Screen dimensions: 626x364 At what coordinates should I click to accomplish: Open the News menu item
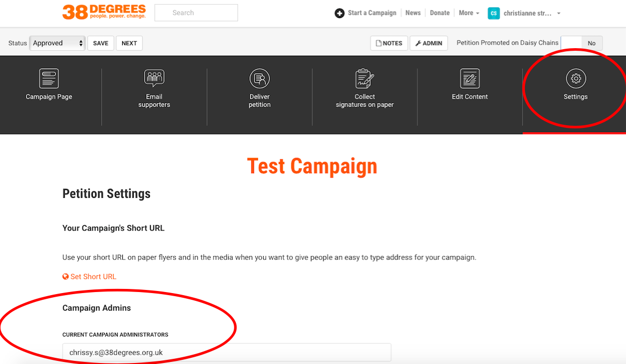[x=413, y=13]
